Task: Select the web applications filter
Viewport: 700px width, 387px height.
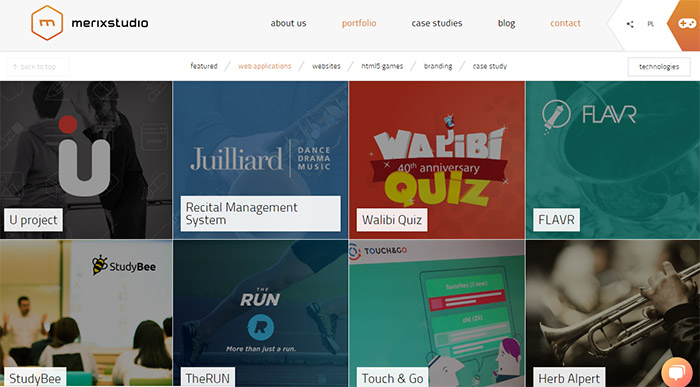Action: [264, 66]
